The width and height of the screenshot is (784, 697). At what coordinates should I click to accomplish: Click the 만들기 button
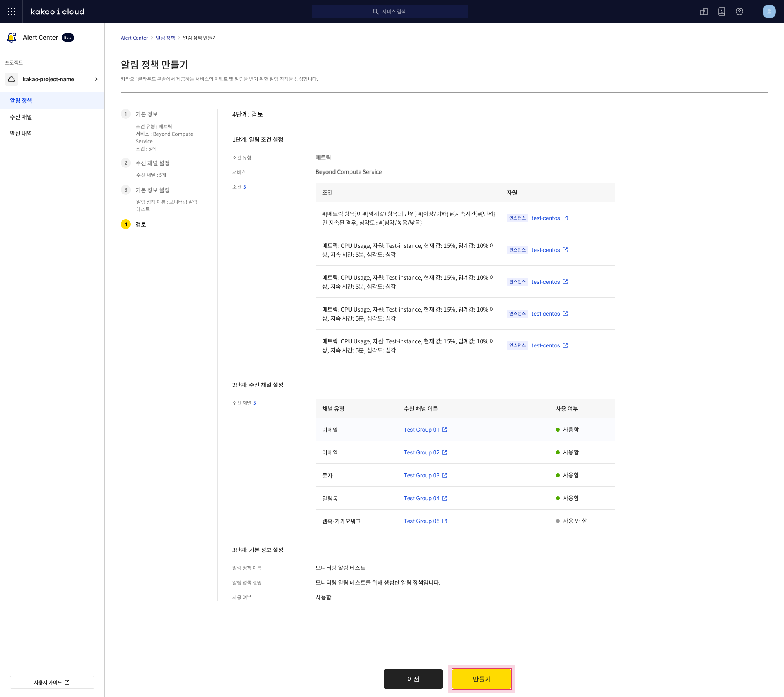[x=482, y=679]
